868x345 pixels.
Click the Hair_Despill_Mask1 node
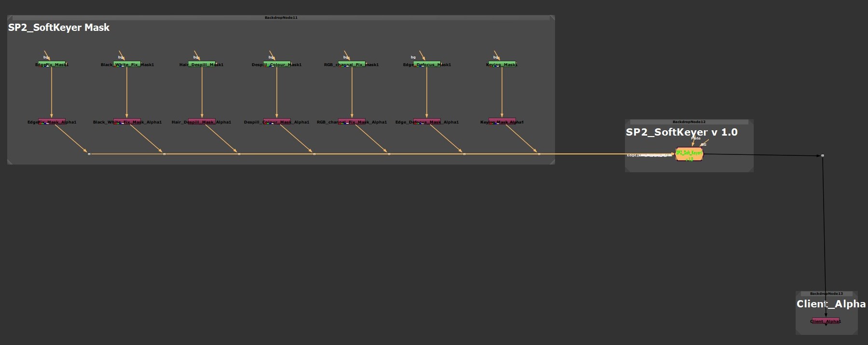coord(202,64)
